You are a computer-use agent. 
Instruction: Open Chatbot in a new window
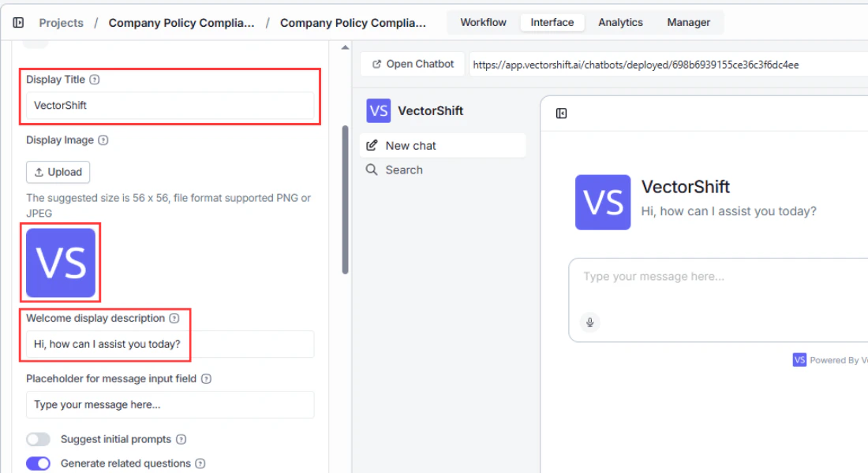413,64
